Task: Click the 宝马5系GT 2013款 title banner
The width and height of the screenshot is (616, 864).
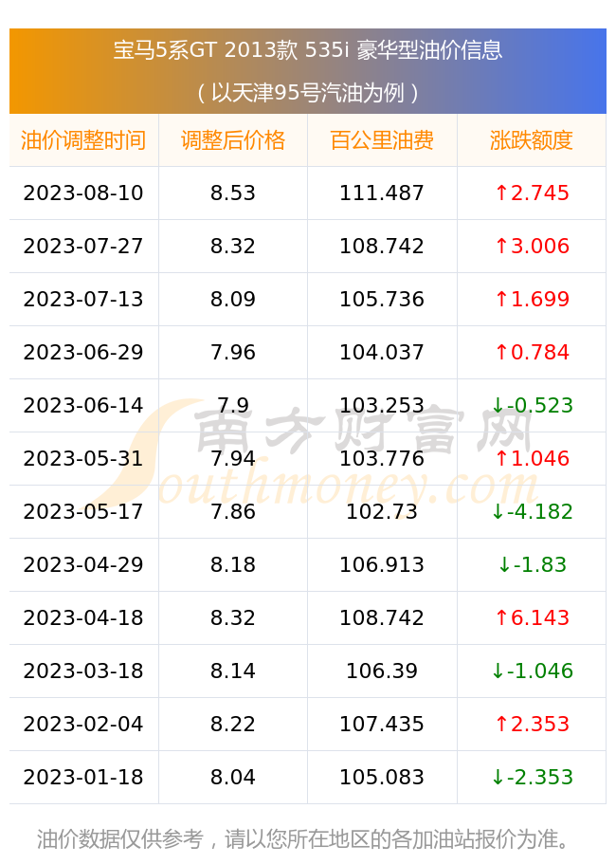Action: [308, 50]
